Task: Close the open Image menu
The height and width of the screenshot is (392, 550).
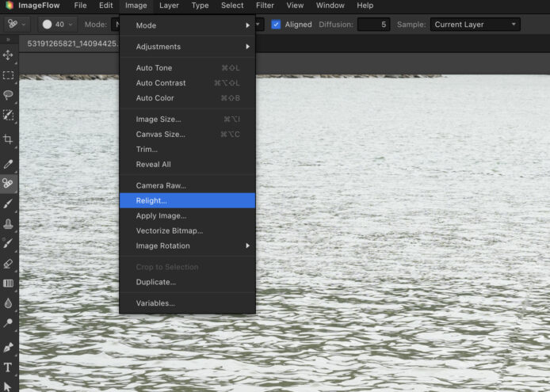Action: (136, 6)
